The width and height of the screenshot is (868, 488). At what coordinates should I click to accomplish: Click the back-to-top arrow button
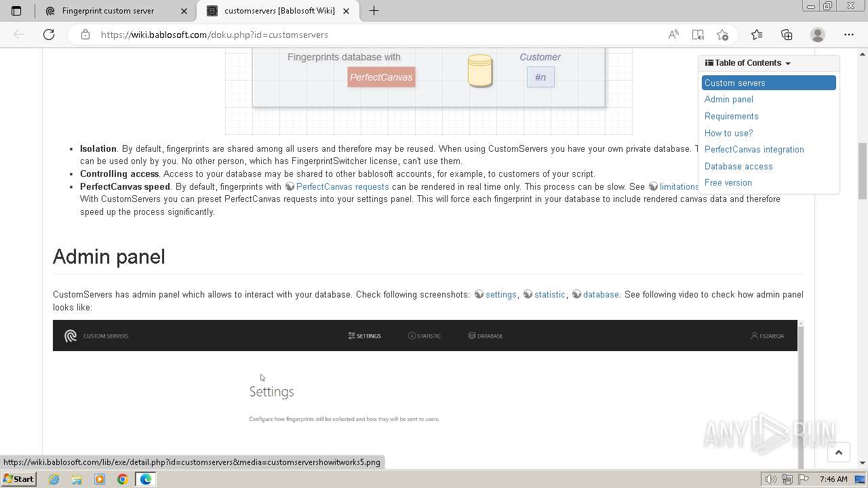pos(839,453)
